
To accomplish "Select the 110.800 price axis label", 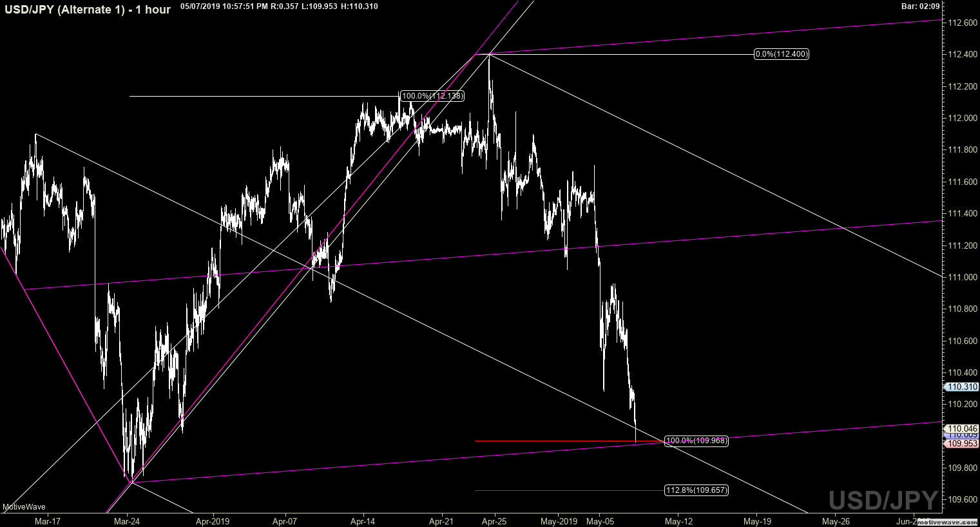I will pyautogui.click(x=963, y=309).
